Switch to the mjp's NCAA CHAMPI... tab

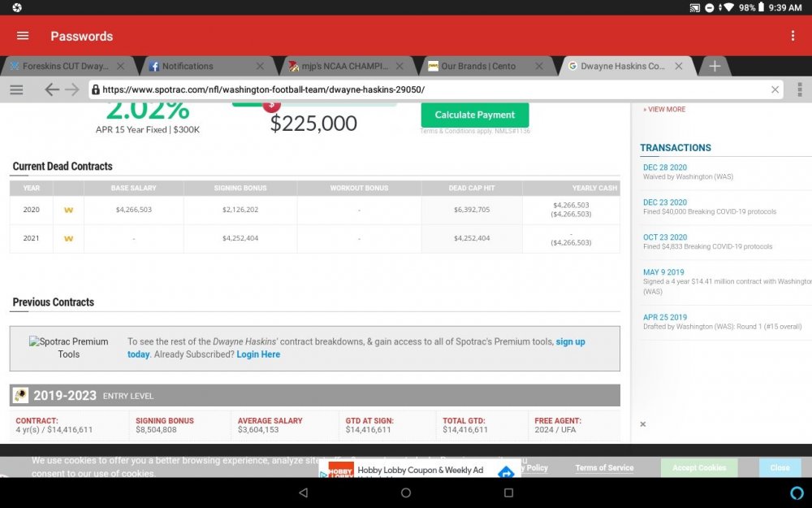coord(345,67)
